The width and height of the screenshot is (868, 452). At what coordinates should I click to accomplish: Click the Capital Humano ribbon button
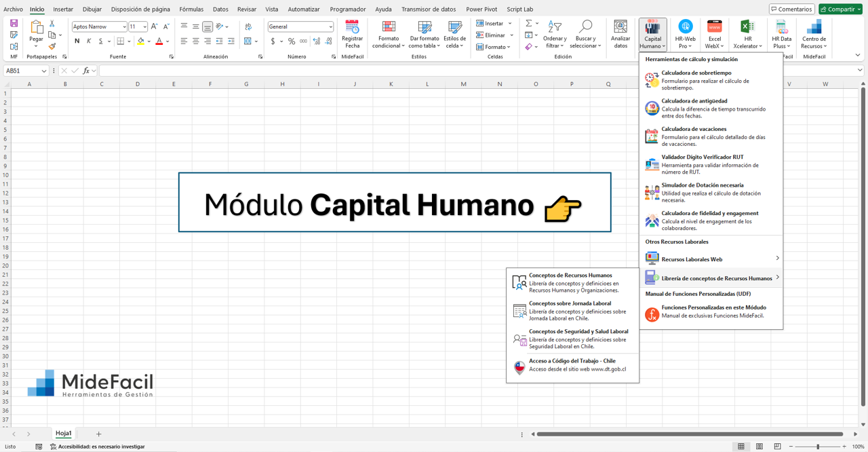[652, 34]
